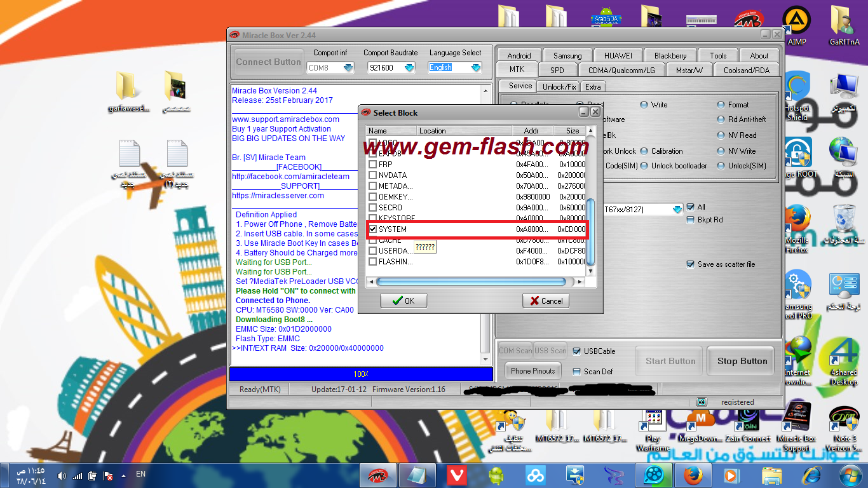This screenshot has width=868, height=488.
Task: Open the chip model dropdown ending 8127
Action: [x=677, y=209]
